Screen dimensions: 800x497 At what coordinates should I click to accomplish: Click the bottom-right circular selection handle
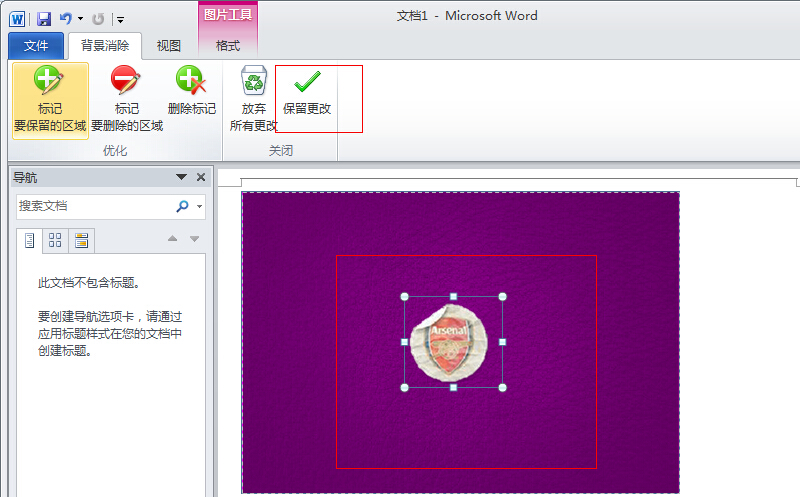tap(503, 388)
